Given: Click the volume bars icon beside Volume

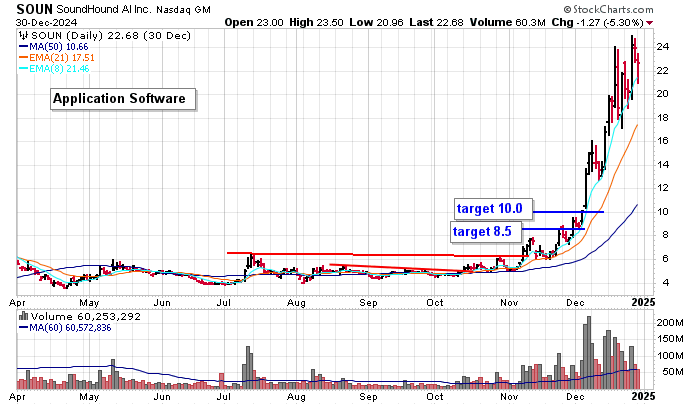Looking at the screenshot, I should tap(24, 317).
